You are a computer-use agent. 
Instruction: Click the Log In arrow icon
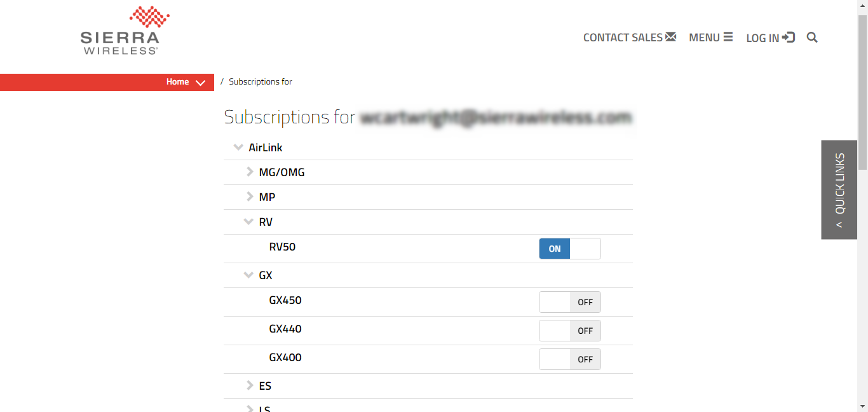click(789, 38)
